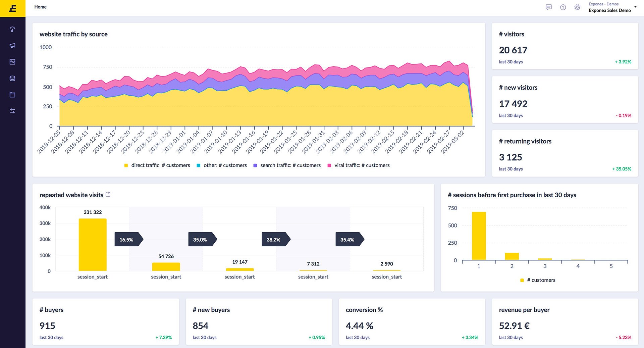Open the folder icon in sidebar
The image size is (644, 348).
click(x=12, y=95)
